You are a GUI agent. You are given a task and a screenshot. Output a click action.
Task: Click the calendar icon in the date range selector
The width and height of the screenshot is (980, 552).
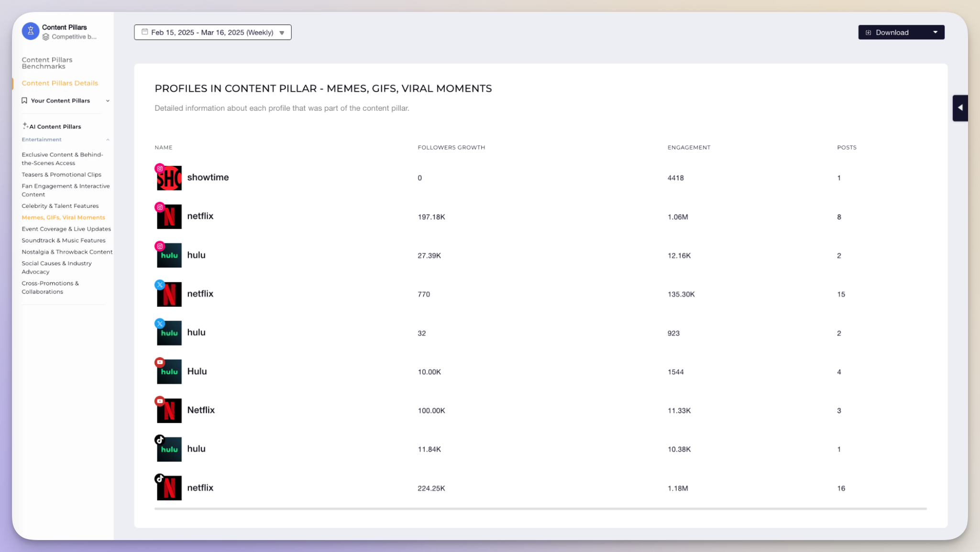coord(144,32)
